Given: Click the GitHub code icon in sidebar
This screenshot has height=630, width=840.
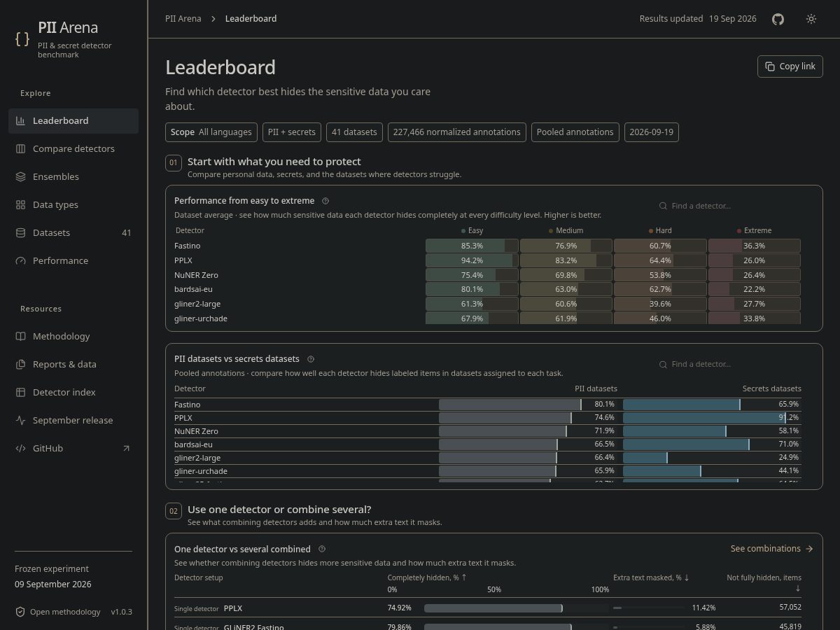Looking at the screenshot, I should (20, 448).
